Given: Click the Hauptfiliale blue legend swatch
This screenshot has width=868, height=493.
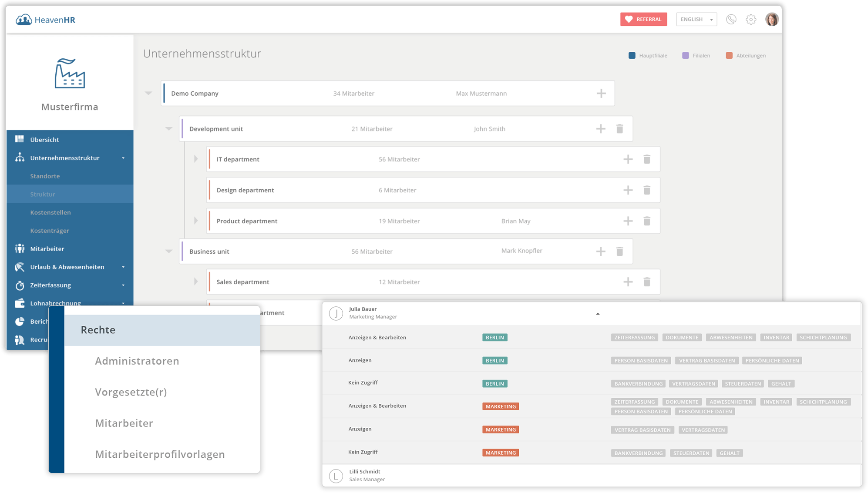Looking at the screenshot, I should tap(632, 55).
